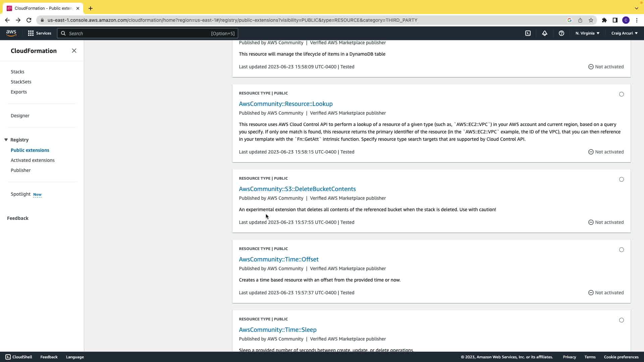The height and width of the screenshot is (362, 644).
Task: Open the N. Virginia region dropdown
Action: (x=587, y=33)
